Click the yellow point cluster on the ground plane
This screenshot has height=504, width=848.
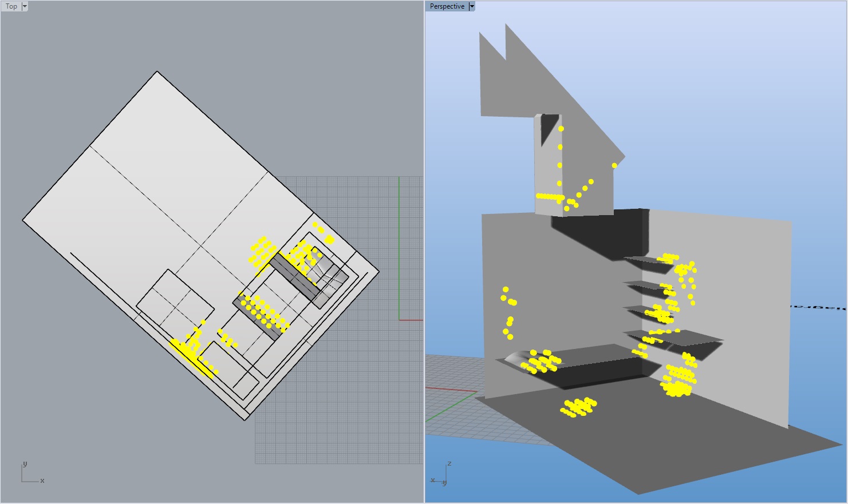click(x=578, y=407)
